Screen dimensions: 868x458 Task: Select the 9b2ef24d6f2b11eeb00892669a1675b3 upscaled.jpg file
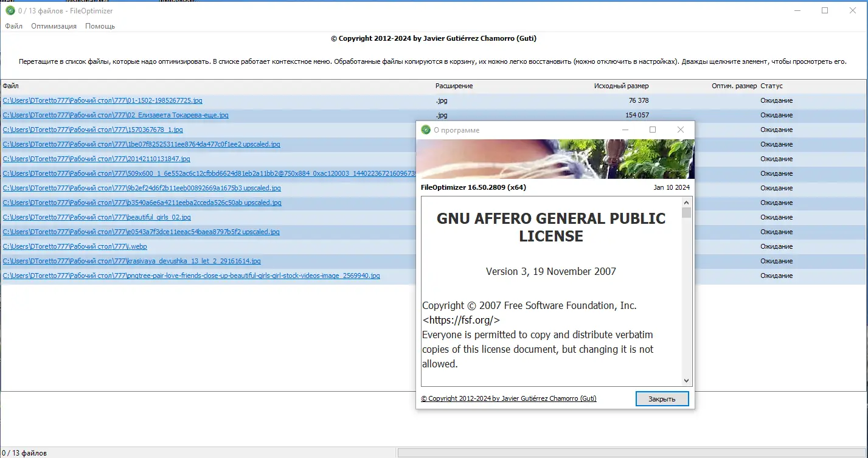(142, 188)
